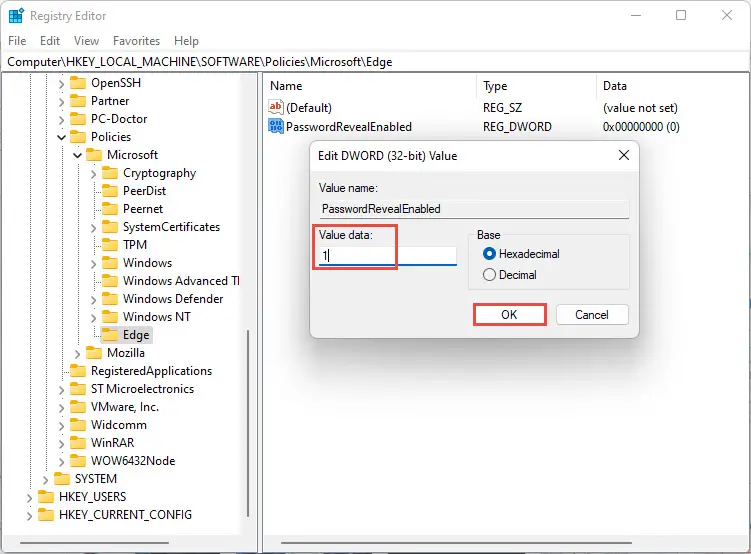Select the Hexadecimal base radio button

pyautogui.click(x=489, y=253)
